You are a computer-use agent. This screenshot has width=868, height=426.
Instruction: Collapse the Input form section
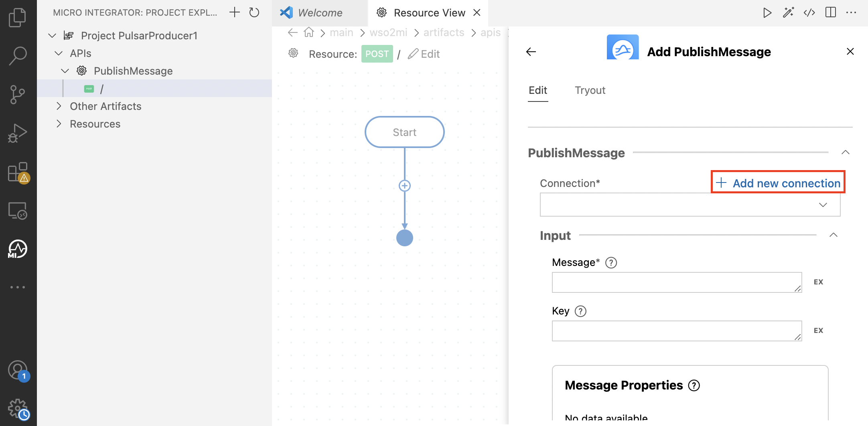click(834, 235)
